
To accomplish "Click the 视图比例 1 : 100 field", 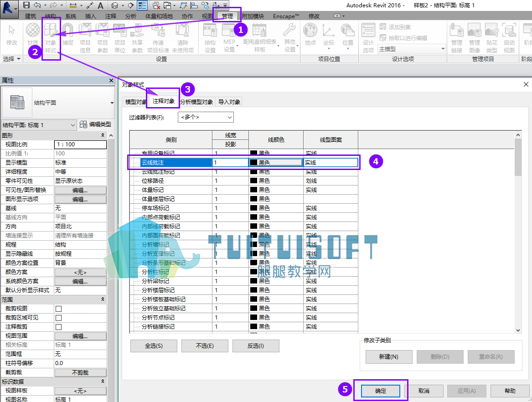I will point(80,144).
